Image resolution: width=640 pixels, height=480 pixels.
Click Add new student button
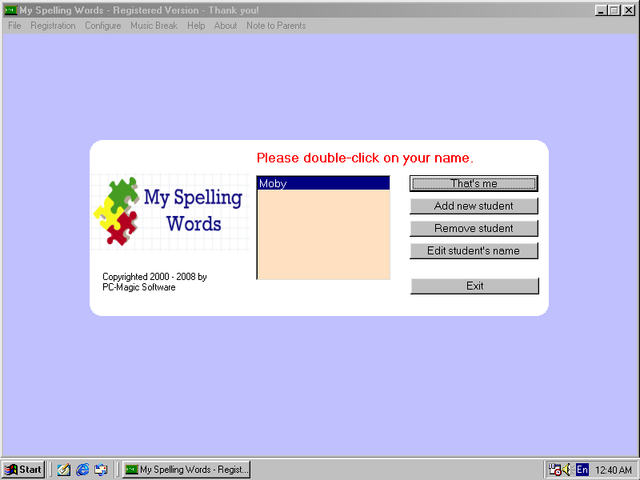pos(474,206)
